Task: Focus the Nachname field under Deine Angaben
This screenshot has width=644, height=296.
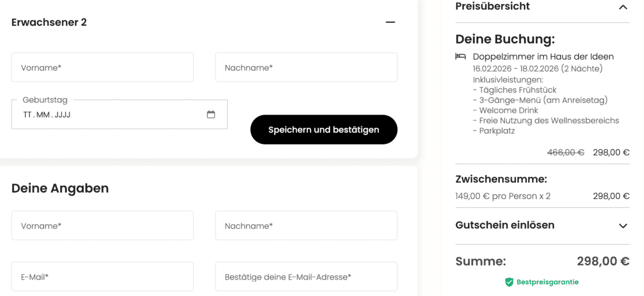Action: tap(306, 225)
